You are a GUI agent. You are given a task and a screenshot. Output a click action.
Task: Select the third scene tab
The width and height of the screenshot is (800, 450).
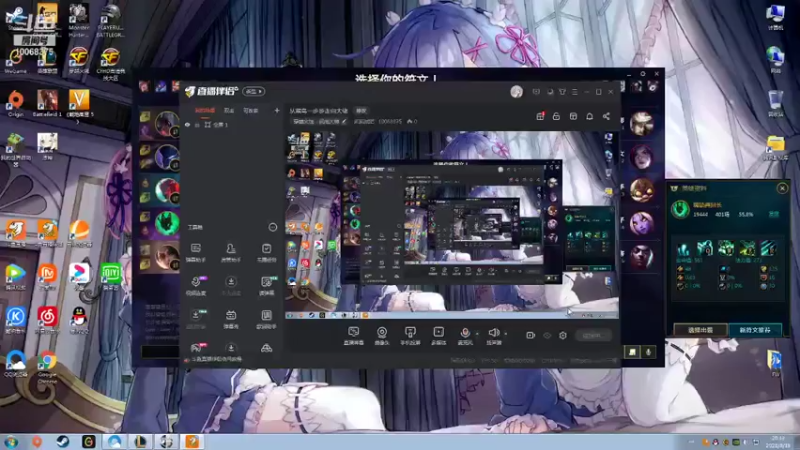coord(251,110)
